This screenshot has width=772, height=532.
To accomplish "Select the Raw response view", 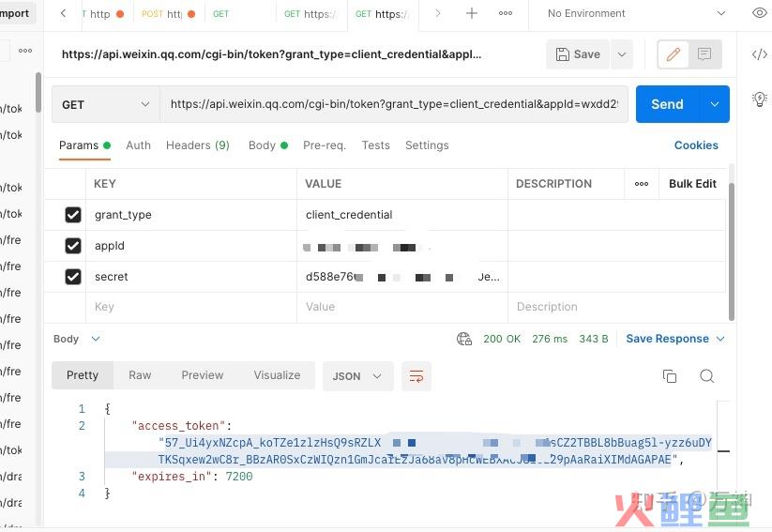I will point(140,375).
